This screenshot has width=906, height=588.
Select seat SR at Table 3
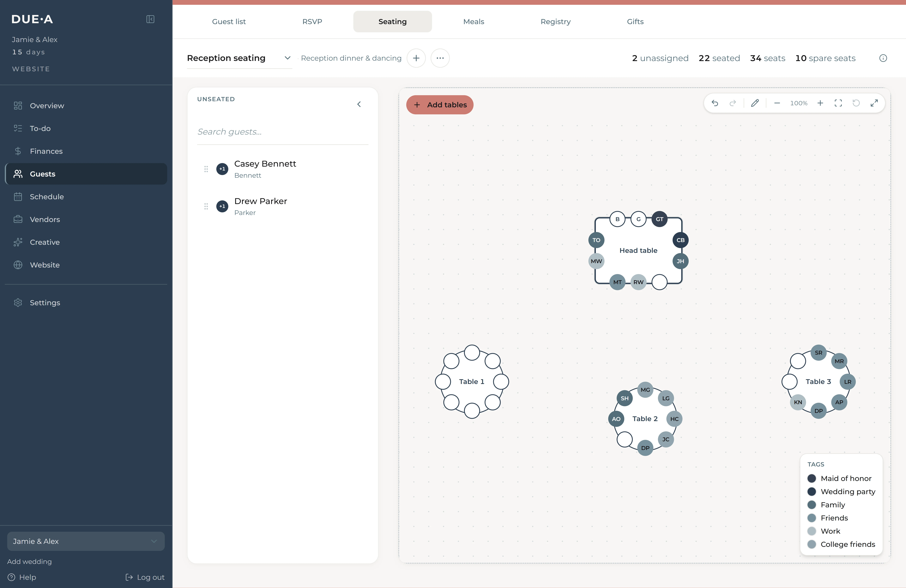point(819,353)
